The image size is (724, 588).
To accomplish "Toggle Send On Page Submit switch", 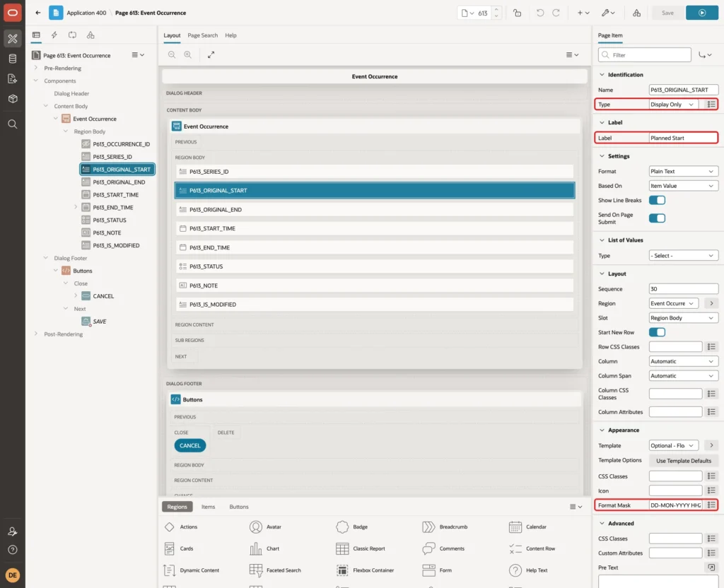I will 657,218.
